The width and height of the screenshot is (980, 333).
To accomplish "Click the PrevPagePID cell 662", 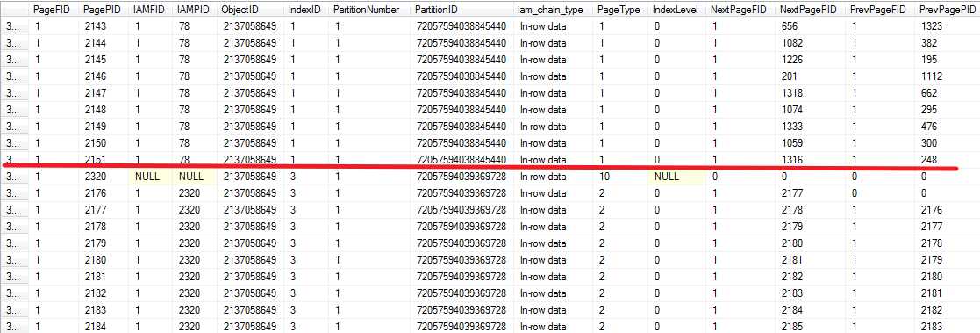I will point(948,92).
